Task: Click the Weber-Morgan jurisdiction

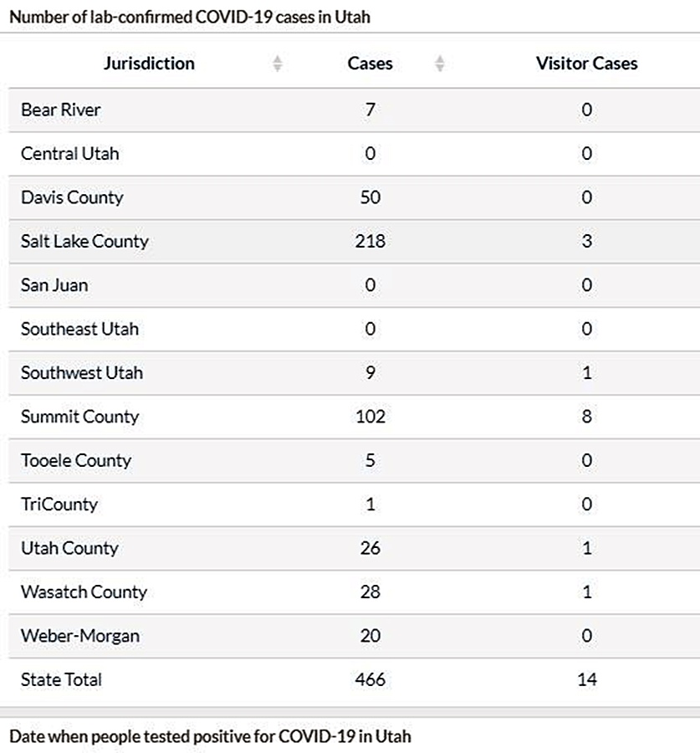Action: [x=80, y=636]
